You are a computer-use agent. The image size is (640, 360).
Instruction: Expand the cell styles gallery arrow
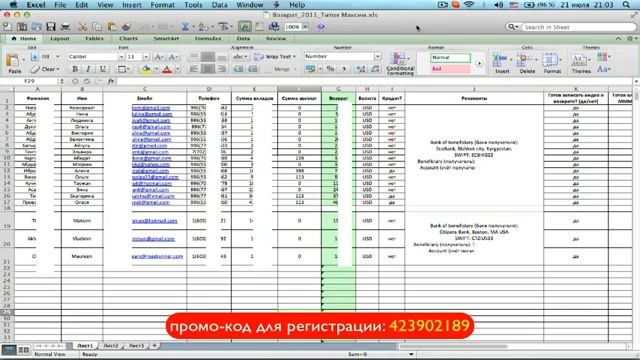479,64
